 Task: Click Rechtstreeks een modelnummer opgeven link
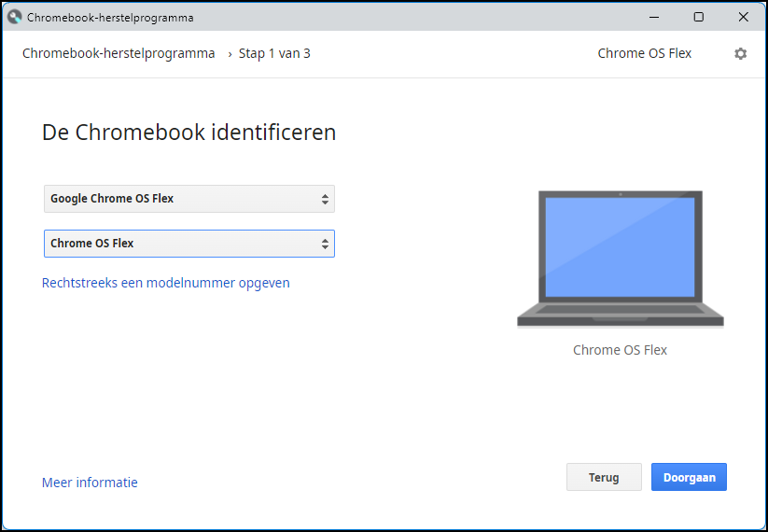(x=165, y=283)
